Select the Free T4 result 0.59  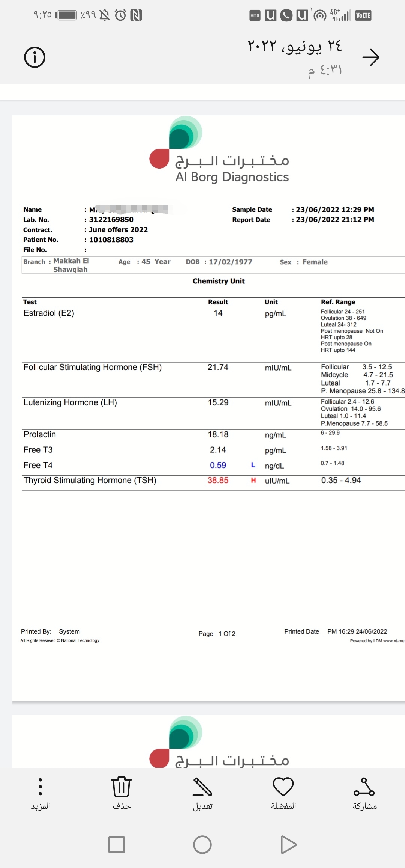[218, 465]
